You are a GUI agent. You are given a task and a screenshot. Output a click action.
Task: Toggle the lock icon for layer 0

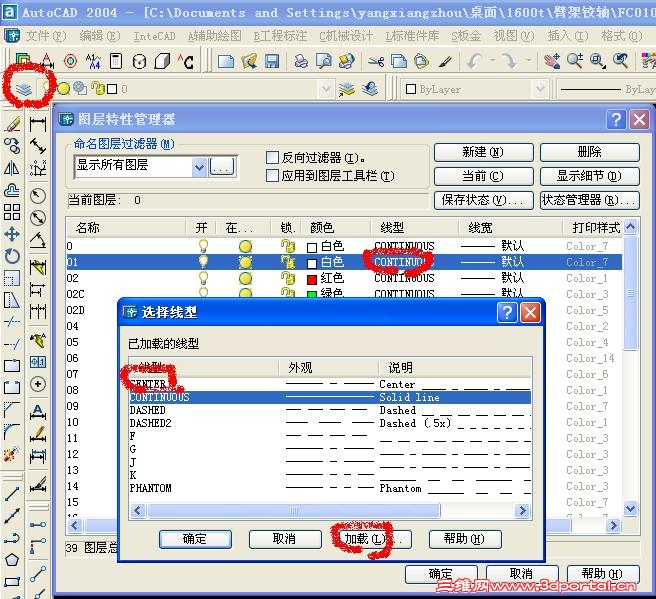point(287,246)
